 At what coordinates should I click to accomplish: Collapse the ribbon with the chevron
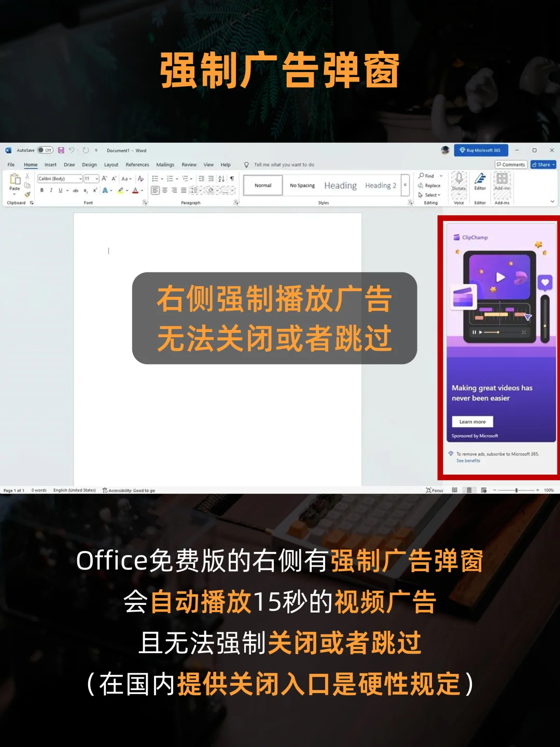click(552, 201)
